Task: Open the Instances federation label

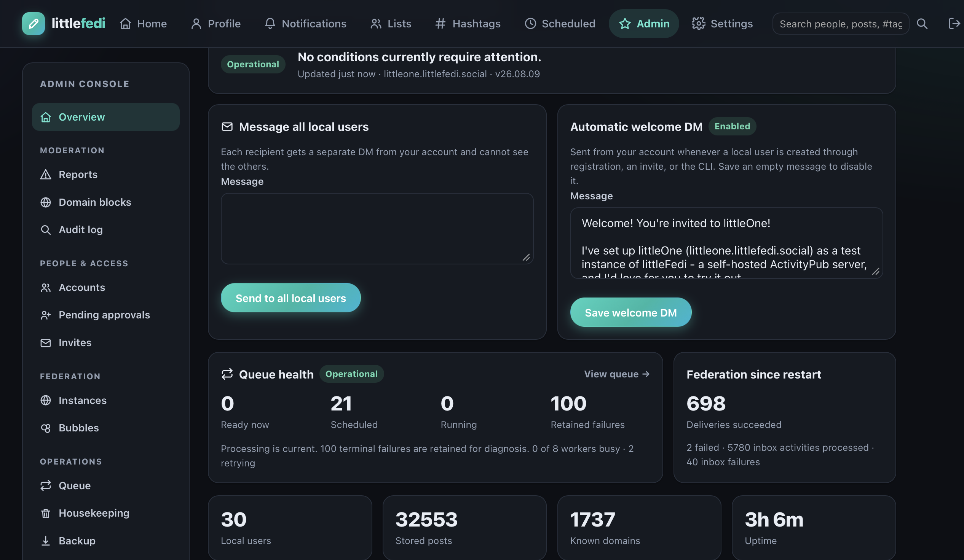Action: (x=83, y=400)
